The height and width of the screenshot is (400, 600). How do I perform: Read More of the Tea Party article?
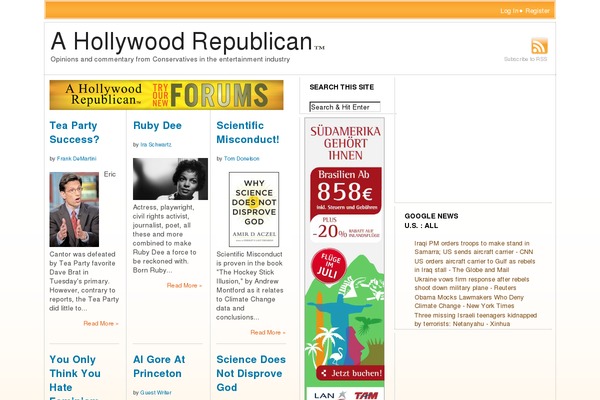click(x=101, y=323)
